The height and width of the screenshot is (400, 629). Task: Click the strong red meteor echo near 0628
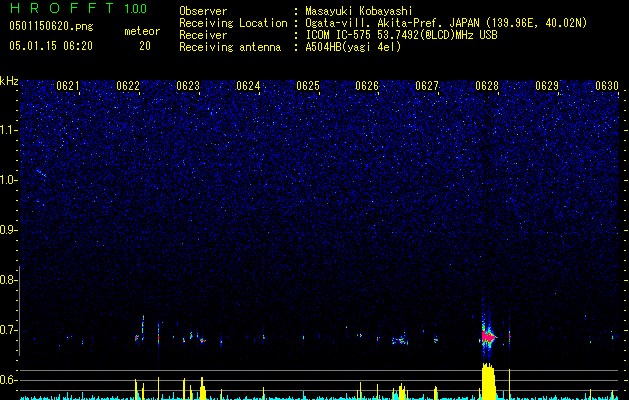488,336
